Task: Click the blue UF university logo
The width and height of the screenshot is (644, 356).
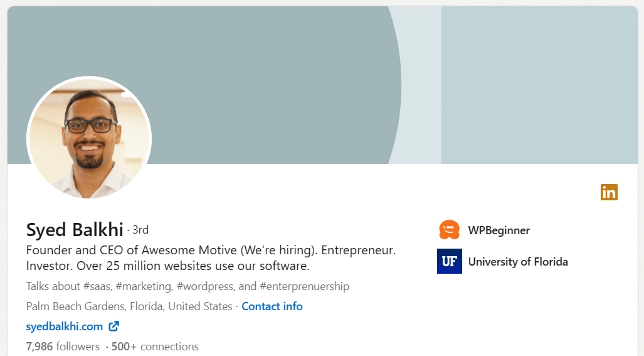Action: pos(449,261)
